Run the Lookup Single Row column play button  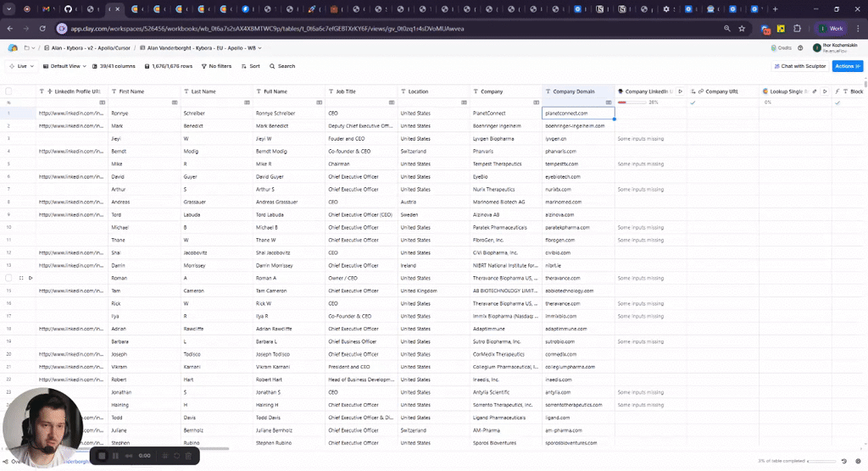[x=824, y=91]
